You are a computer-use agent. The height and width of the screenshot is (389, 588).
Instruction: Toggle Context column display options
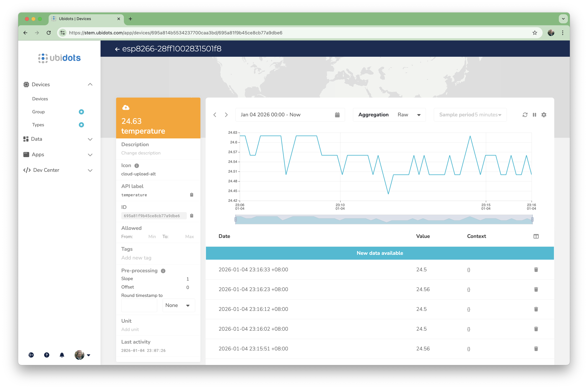tap(536, 236)
